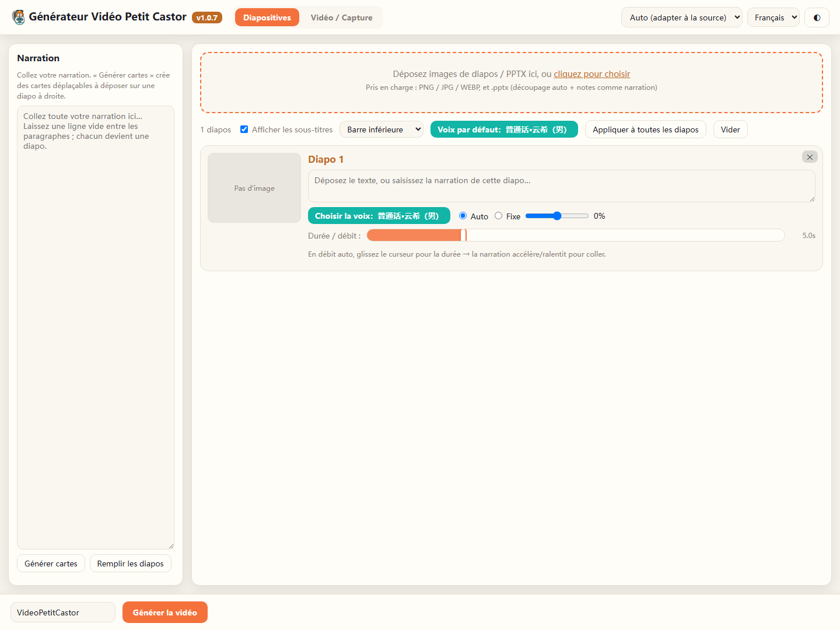Click the Vider button
The image size is (840, 630).
[730, 129]
